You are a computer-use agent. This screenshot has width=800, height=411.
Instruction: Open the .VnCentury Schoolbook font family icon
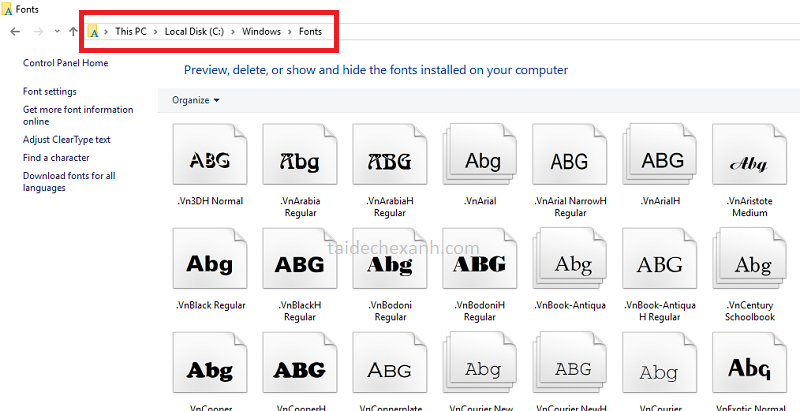click(x=749, y=259)
